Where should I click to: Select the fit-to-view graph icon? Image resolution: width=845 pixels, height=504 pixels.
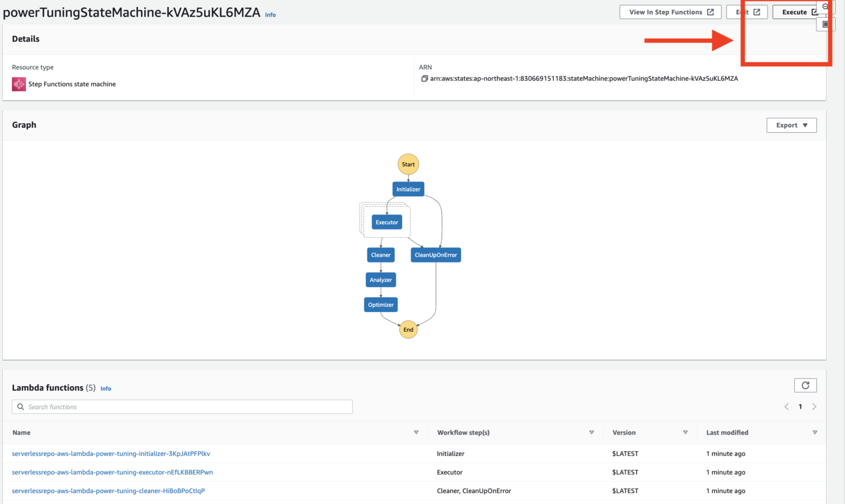[x=826, y=24]
